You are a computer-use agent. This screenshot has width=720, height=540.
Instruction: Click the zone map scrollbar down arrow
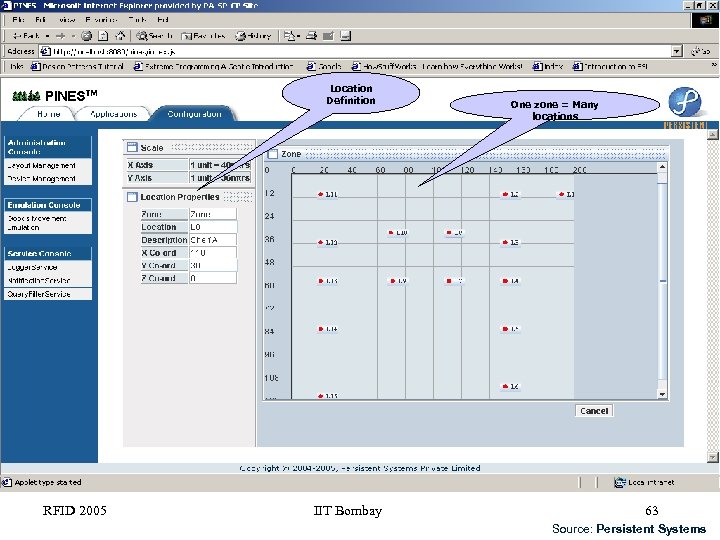[662, 394]
